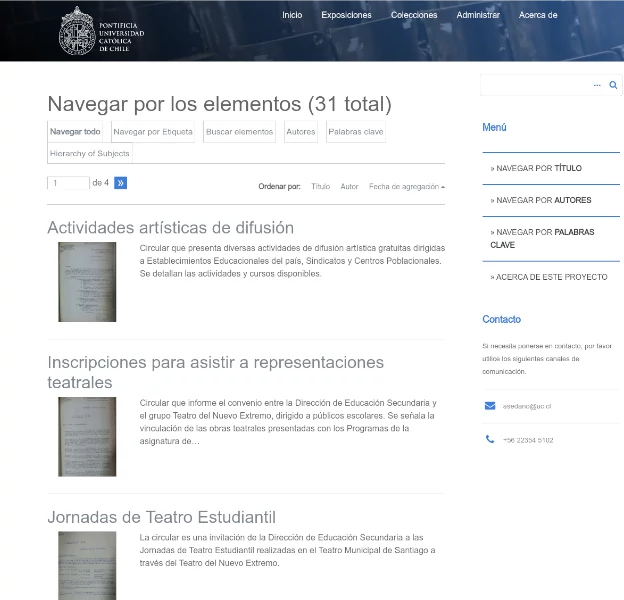624x600 pixels.
Task: Click the envelope email icon
Action: point(490,406)
